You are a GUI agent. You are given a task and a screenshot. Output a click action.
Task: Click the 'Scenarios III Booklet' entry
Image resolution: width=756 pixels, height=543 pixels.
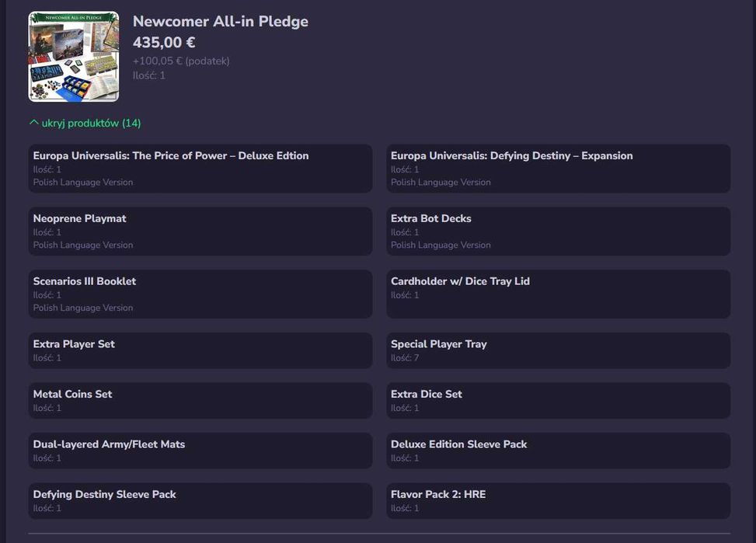coord(200,294)
